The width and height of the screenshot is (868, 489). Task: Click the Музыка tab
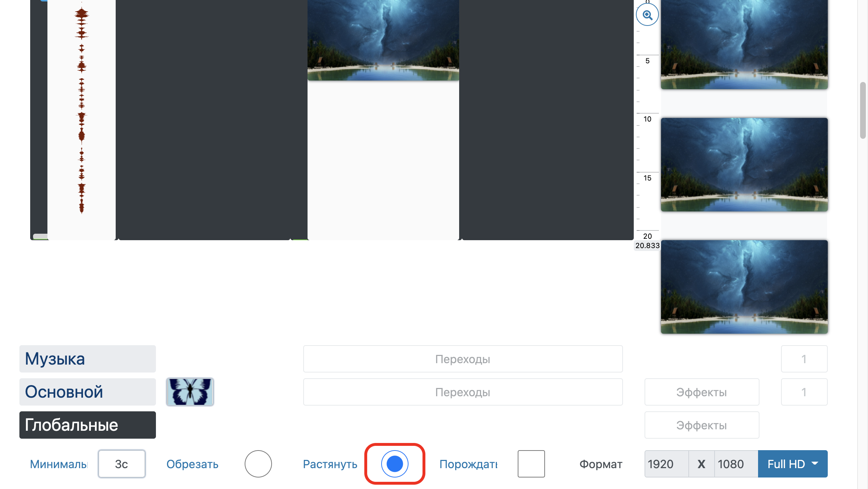(x=88, y=358)
